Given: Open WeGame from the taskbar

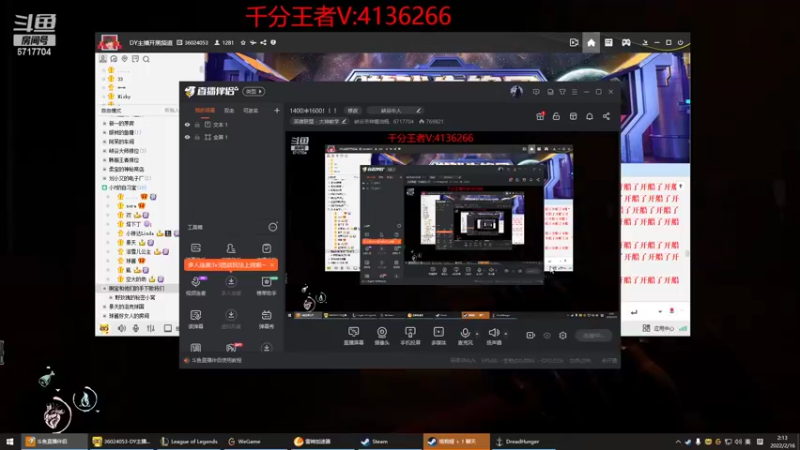Looking at the screenshot, I should tap(245, 442).
